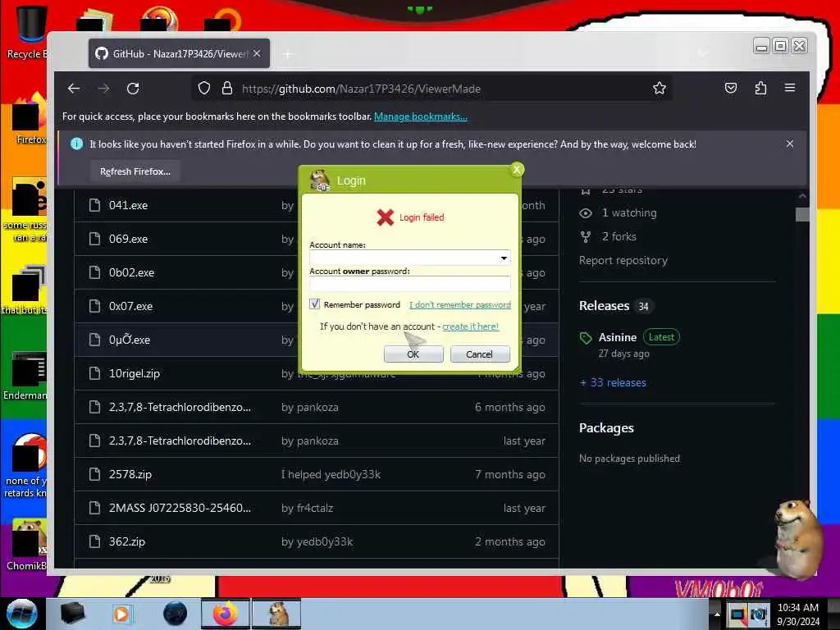Close the Login dialog with green X
Viewport: 840px width, 630px height.
tap(517, 169)
